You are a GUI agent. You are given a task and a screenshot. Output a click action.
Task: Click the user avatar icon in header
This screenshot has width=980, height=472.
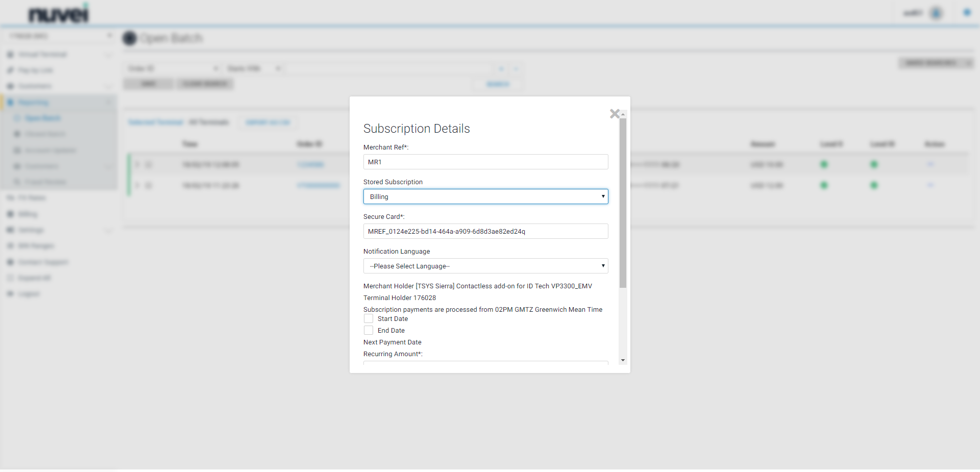[x=936, y=13]
